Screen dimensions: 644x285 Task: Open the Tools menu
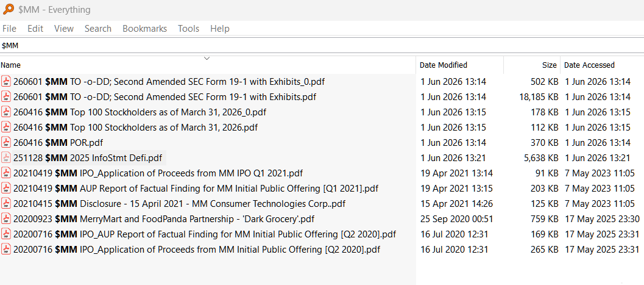pyautogui.click(x=188, y=28)
